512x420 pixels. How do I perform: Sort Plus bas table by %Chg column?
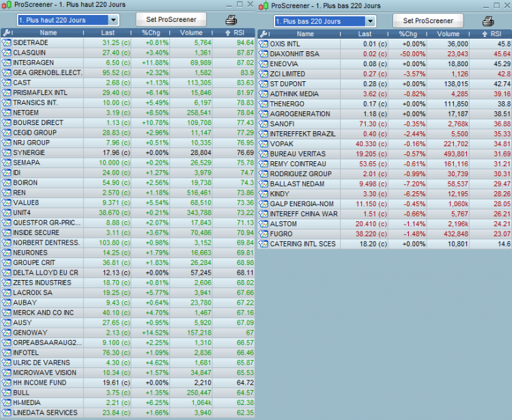(408, 34)
